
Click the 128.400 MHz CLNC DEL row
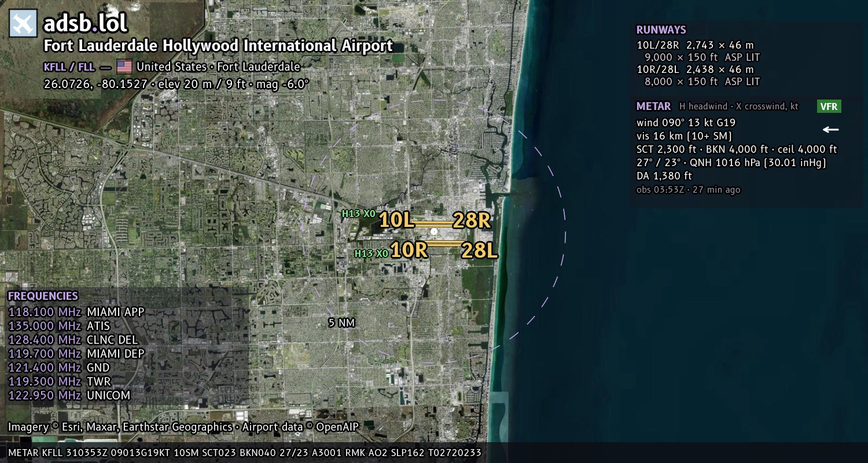[73, 340]
